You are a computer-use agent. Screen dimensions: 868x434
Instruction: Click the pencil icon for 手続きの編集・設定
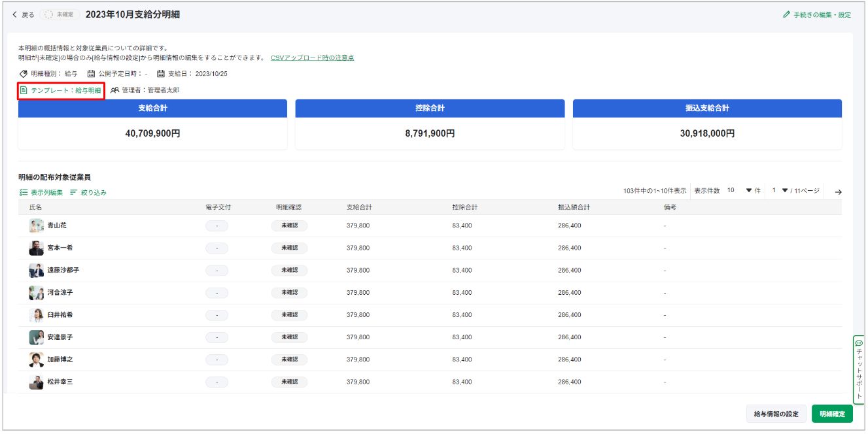click(786, 14)
